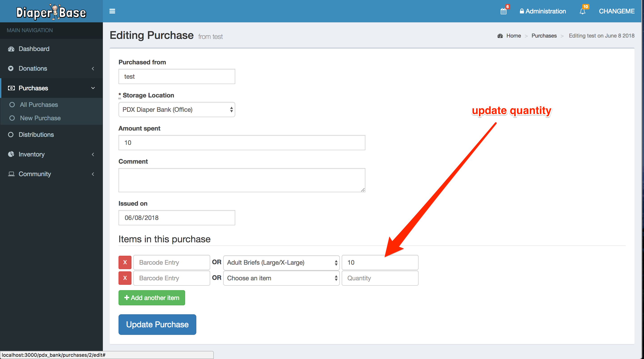
Task: Open Dashboard from the sidebar
Action: [34, 49]
